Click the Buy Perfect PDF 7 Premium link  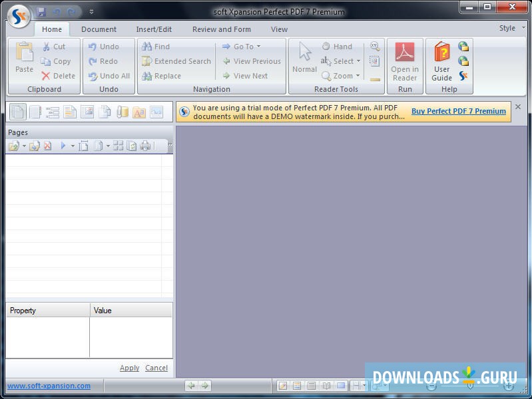coord(459,111)
